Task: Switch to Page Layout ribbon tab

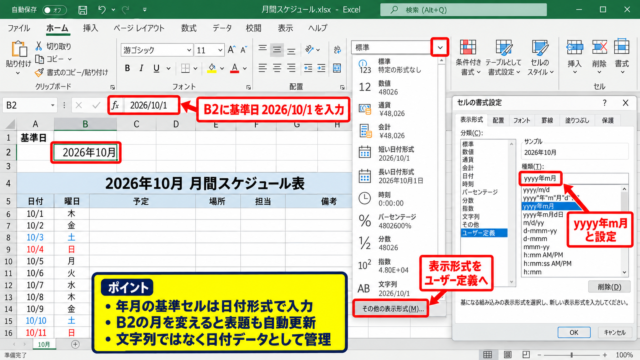Action: tap(139, 28)
